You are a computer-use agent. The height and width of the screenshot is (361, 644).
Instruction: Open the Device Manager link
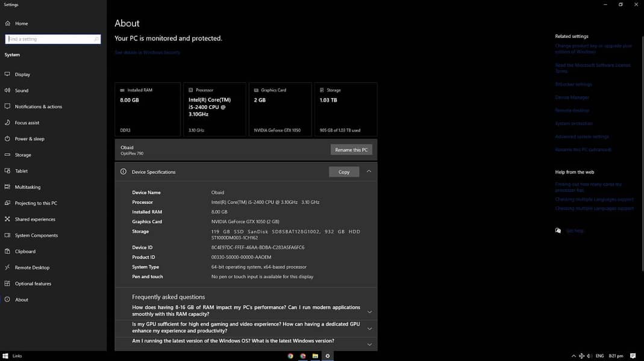pyautogui.click(x=572, y=97)
